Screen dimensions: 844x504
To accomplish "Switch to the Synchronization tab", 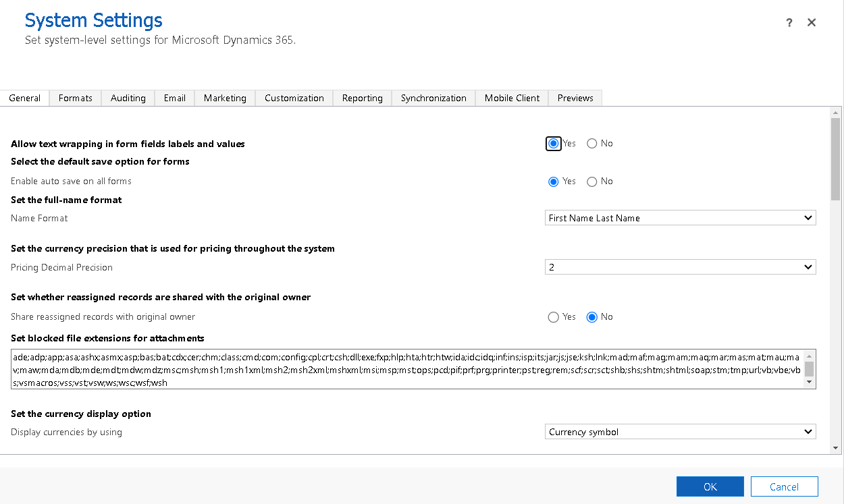I will 433,98.
